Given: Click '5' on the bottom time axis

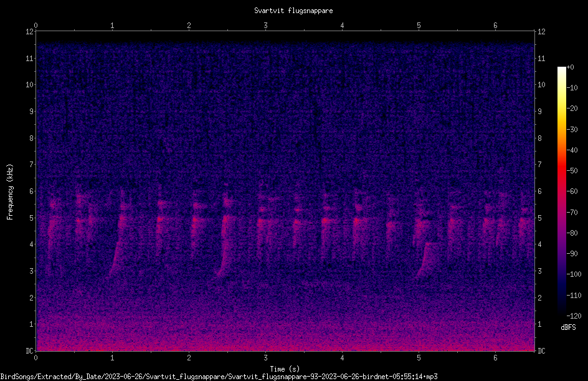Looking at the screenshot, I should 419,358.
